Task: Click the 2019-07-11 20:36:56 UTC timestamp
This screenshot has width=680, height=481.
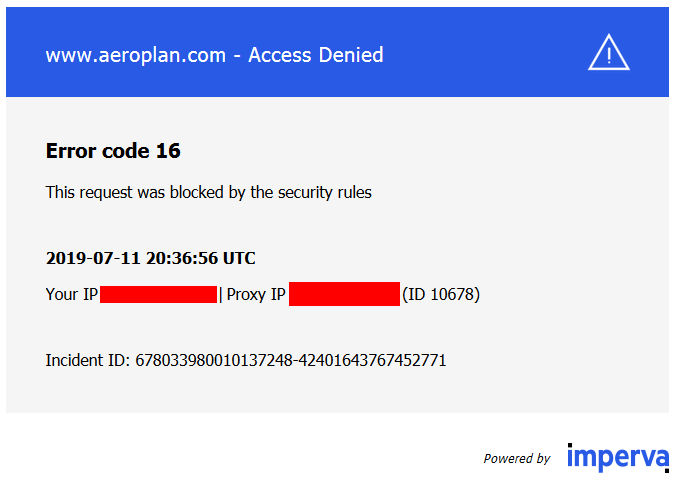Action: point(150,258)
